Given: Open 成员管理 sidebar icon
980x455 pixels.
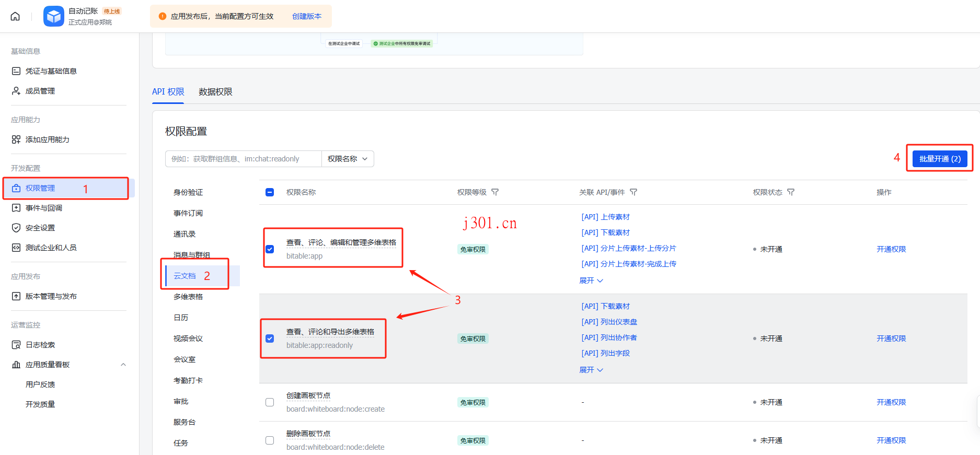Looking at the screenshot, I should pyautogui.click(x=16, y=91).
